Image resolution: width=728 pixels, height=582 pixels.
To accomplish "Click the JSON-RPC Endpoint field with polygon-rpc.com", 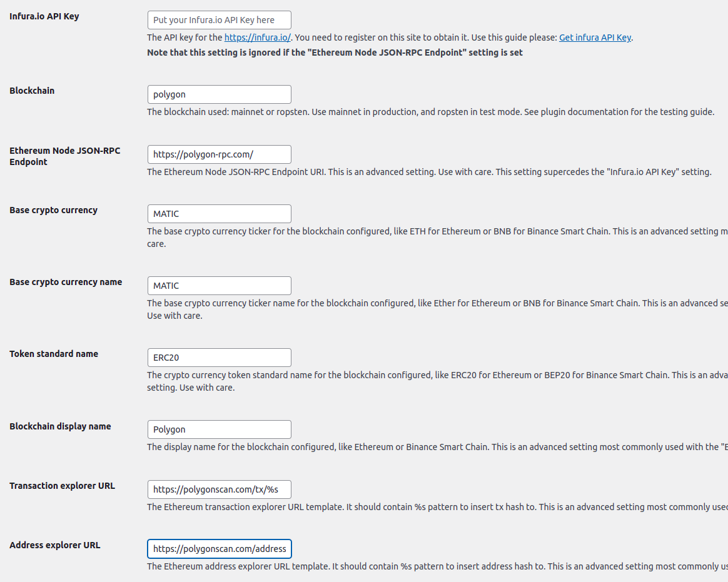I will point(219,154).
